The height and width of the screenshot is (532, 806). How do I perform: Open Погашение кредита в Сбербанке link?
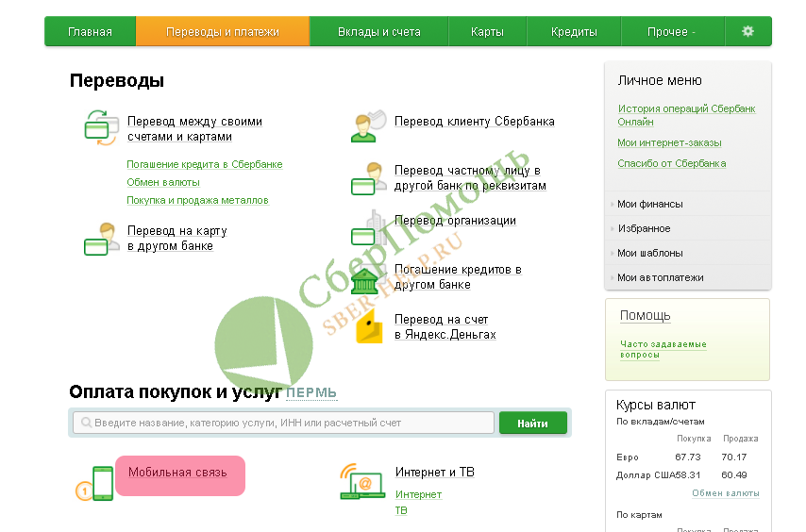click(205, 164)
